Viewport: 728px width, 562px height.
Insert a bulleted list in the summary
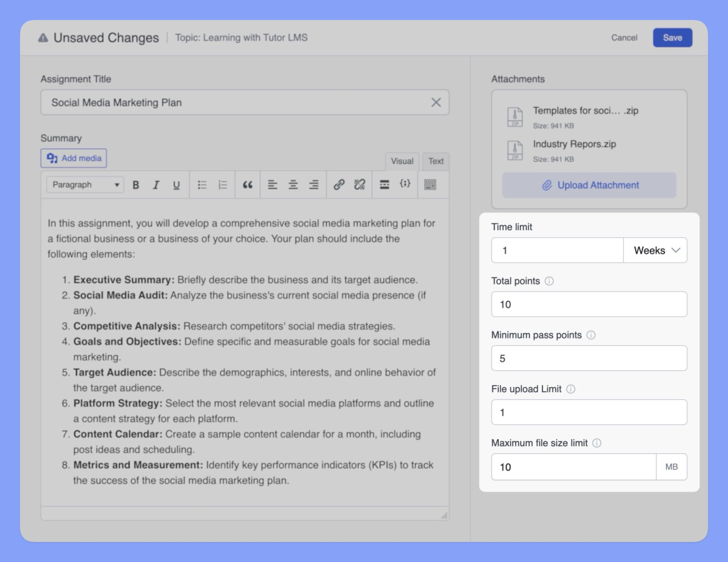tap(202, 185)
